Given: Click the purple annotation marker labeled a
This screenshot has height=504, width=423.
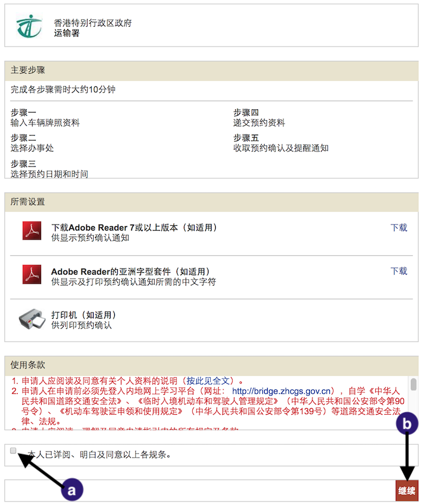Looking at the screenshot, I should (71, 491).
